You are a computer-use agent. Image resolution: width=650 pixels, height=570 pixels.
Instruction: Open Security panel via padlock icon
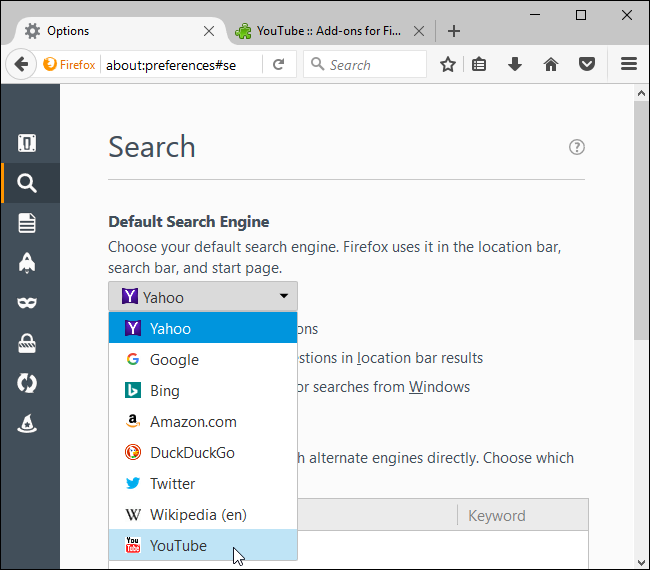click(27, 344)
